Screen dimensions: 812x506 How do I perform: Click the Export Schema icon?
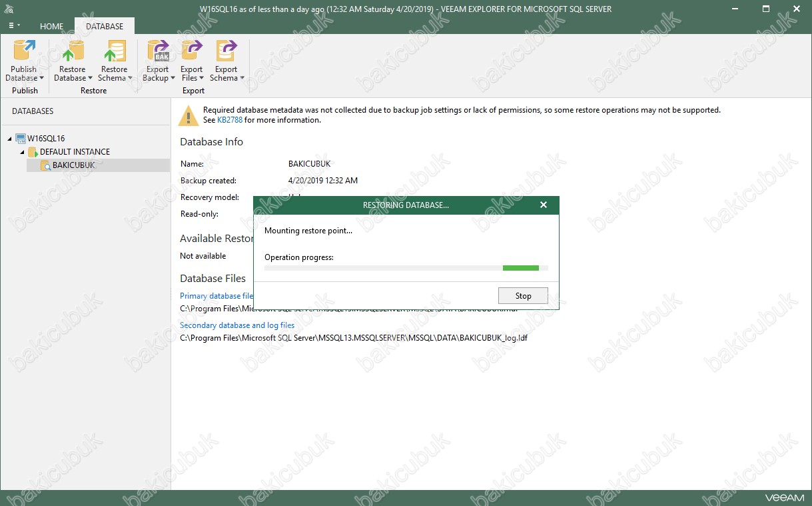[x=226, y=52]
